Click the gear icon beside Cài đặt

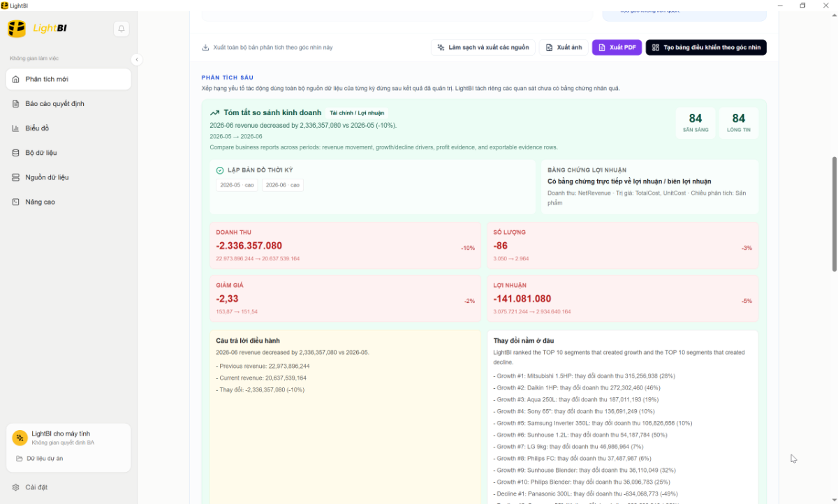[x=16, y=487]
